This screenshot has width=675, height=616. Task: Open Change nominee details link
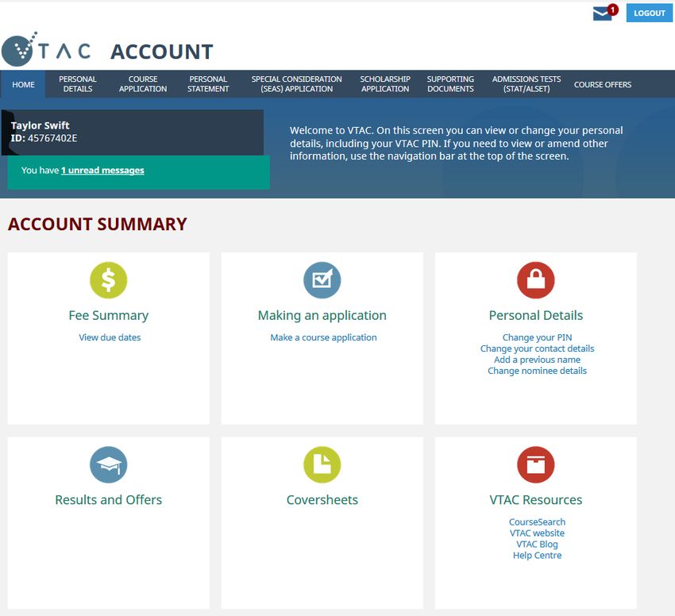(x=538, y=371)
